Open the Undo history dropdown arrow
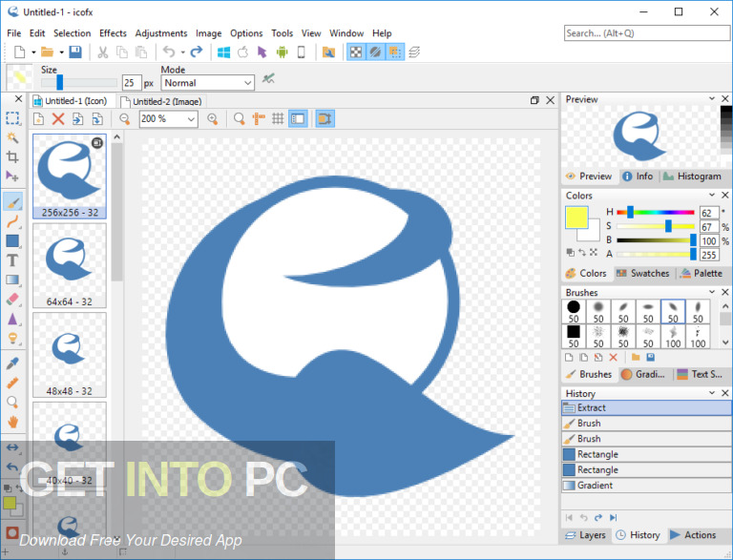This screenshot has height=560, width=733. click(183, 52)
